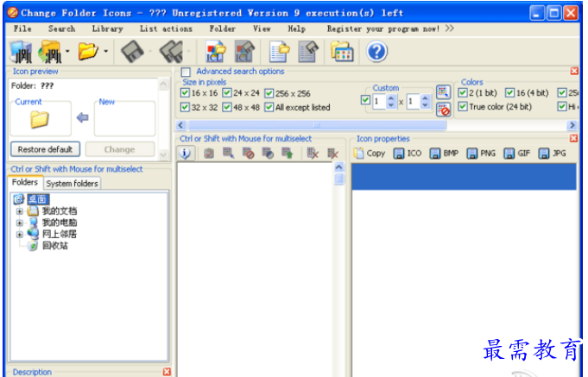Click the open folder toolbar icon
The height and width of the screenshot is (377, 588).
click(87, 52)
